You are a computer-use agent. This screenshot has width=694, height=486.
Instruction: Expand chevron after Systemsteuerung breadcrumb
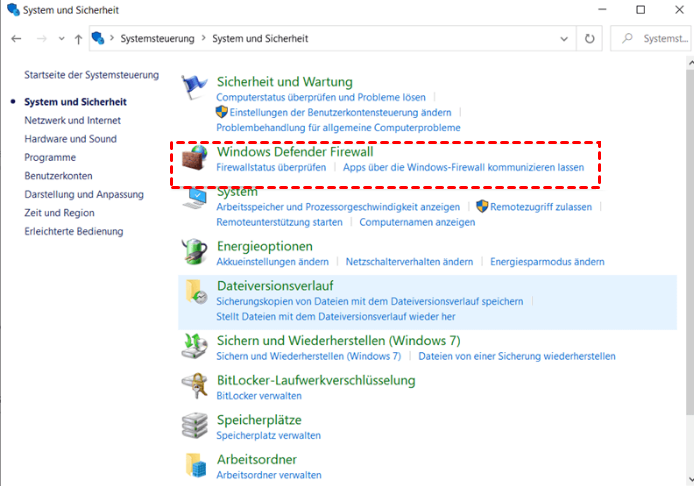point(204,39)
